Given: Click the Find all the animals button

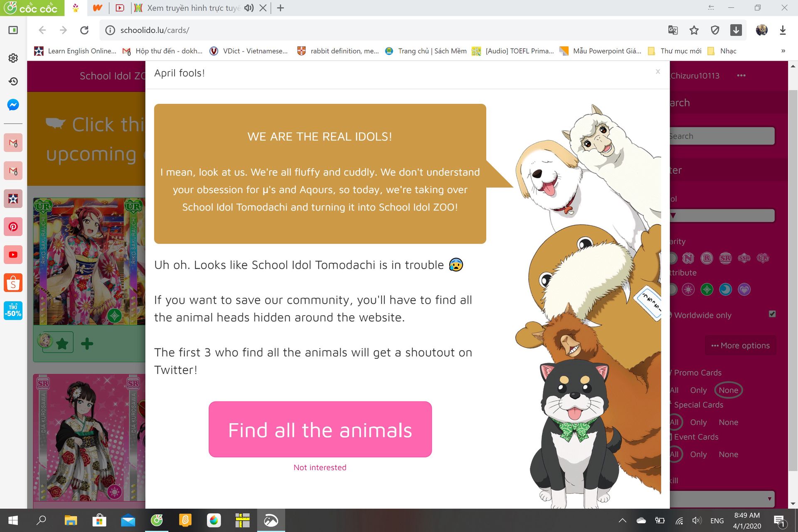Looking at the screenshot, I should [320, 429].
